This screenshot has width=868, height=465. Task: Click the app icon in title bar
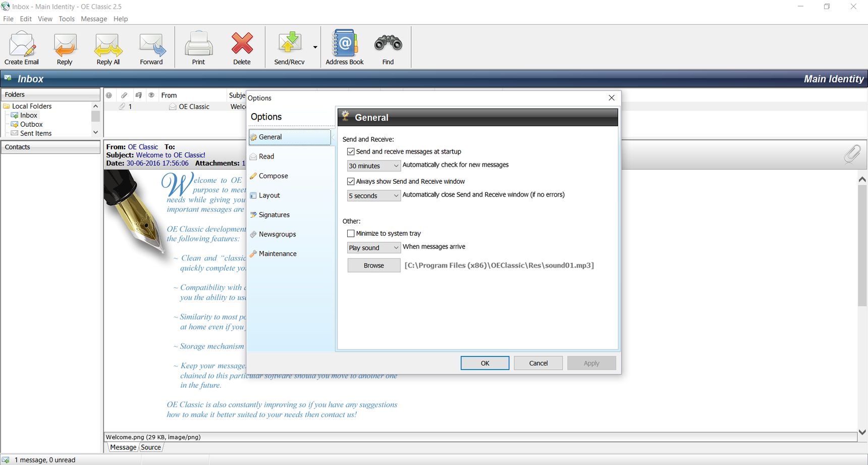click(x=6, y=6)
